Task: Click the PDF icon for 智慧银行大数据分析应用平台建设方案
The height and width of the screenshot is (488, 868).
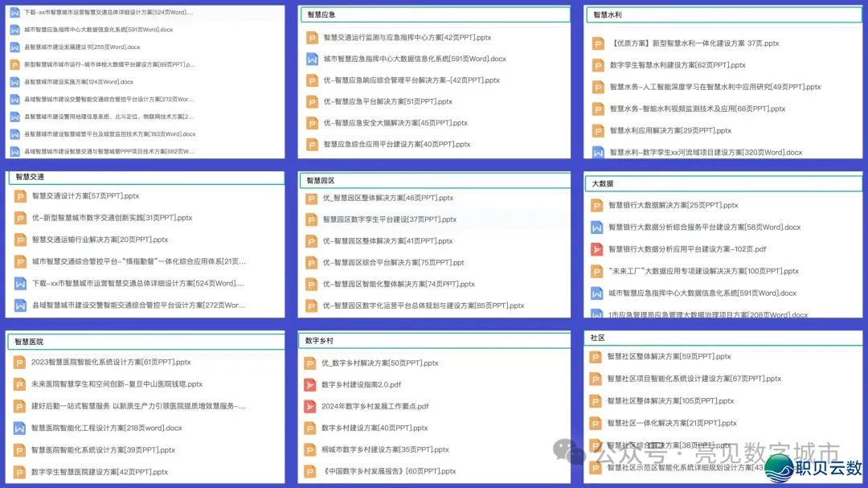Action: point(597,249)
